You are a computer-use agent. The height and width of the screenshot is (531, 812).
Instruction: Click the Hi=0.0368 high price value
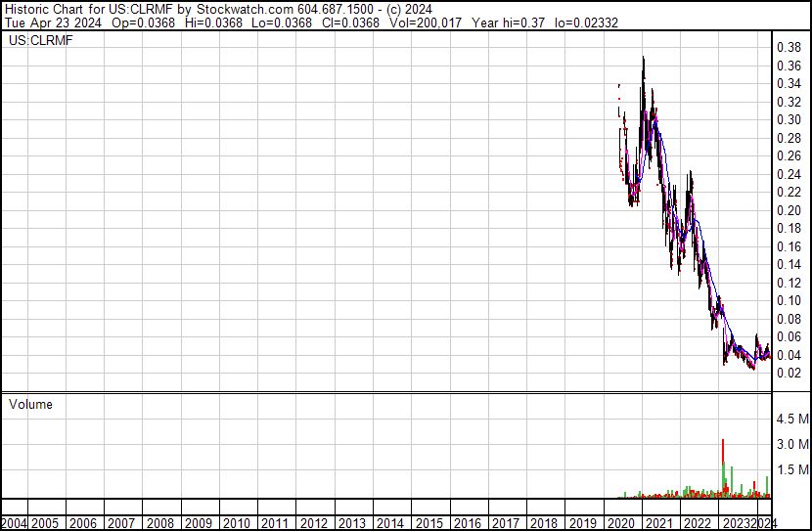click(213, 22)
